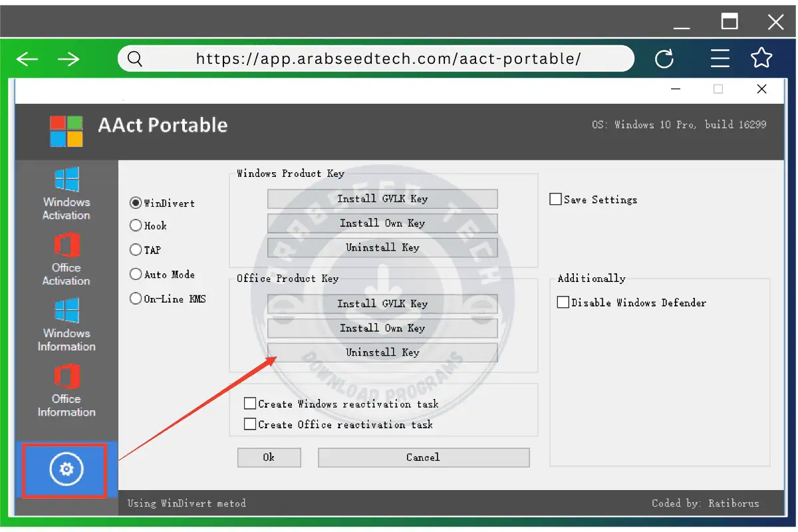The height and width of the screenshot is (532, 798).
Task: Select the Hook activation method
Action: [x=135, y=225]
